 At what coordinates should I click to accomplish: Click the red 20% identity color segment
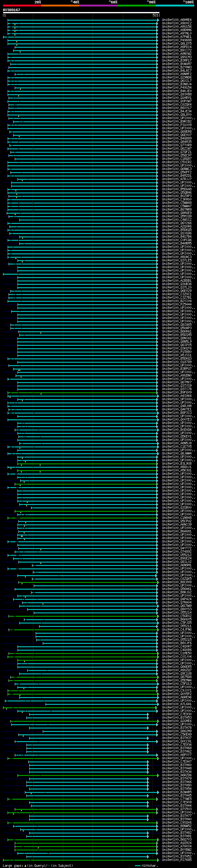(22, 6)
